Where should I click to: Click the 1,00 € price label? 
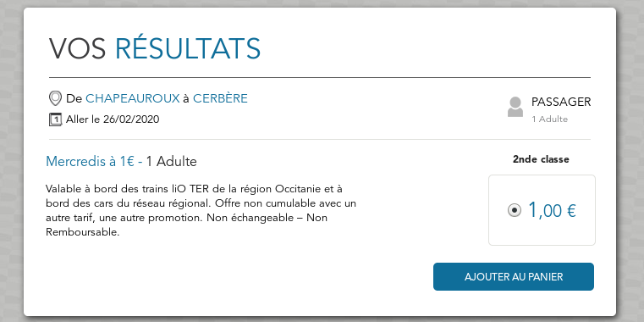[x=552, y=210]
